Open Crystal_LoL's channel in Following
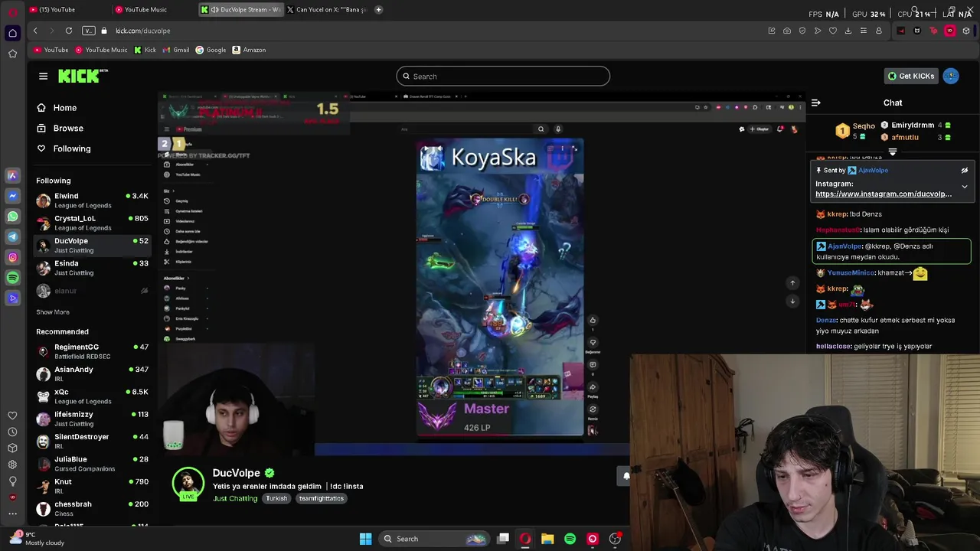Viewport: 980px width, 551px height. (x=92, y=223)
